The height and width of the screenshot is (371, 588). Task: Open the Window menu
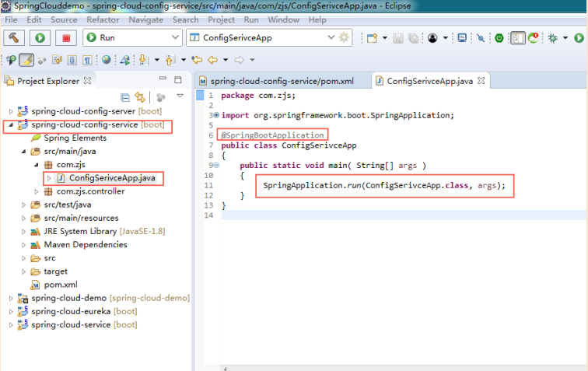[x=283, y=19]
